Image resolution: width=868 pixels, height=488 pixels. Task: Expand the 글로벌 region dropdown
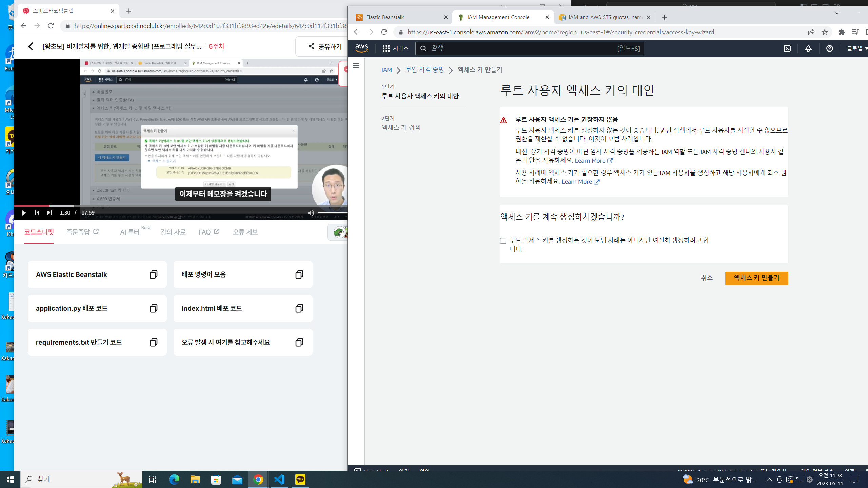coord(857,48)
